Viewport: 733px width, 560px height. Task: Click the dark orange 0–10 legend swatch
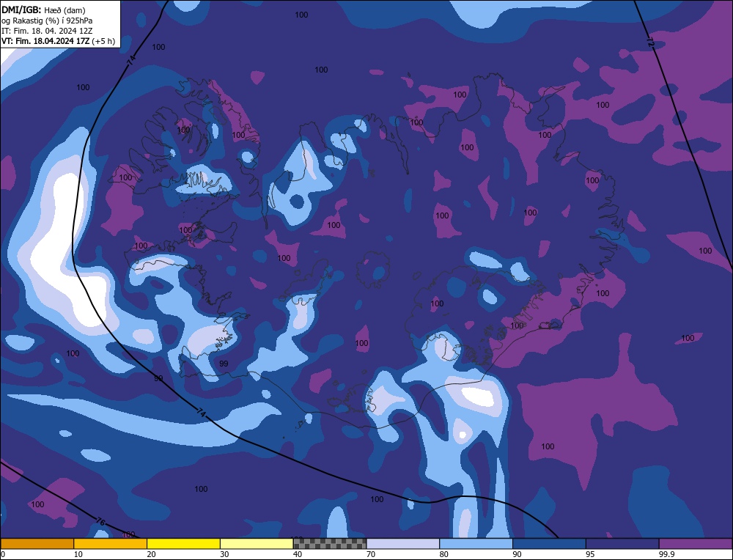pos(37,543)
